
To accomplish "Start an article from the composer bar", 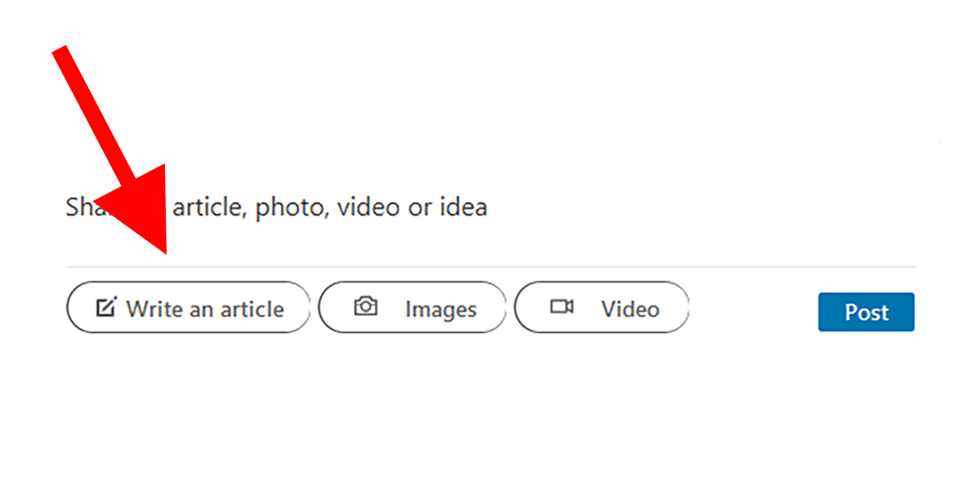I will (x=189, y=307).
